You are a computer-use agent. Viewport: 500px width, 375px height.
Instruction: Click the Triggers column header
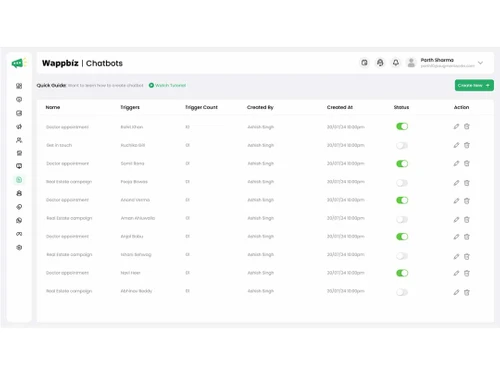click(x=130, y=107)
